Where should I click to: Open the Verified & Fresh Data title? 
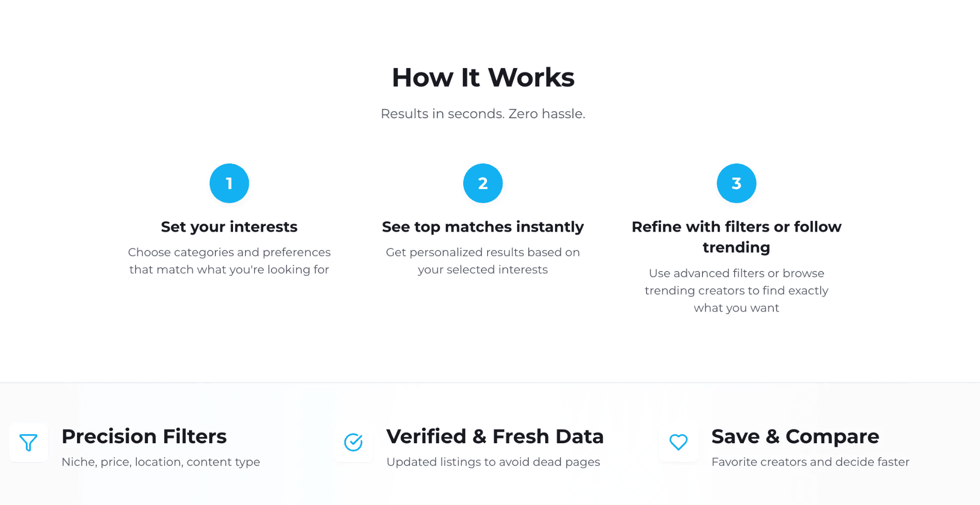tap(495, 437)
